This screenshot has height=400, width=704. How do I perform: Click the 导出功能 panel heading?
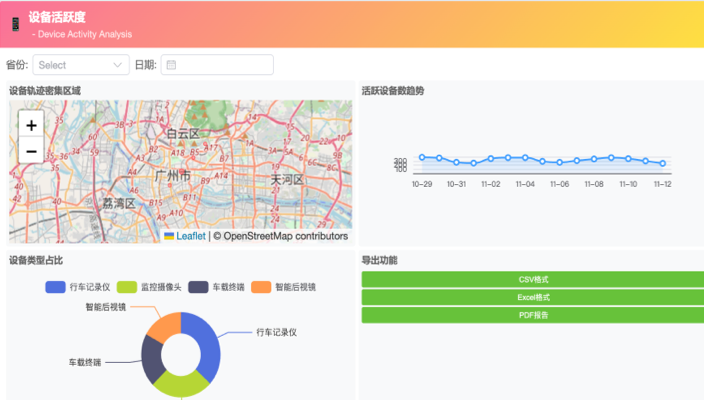(x=379, y=260)
